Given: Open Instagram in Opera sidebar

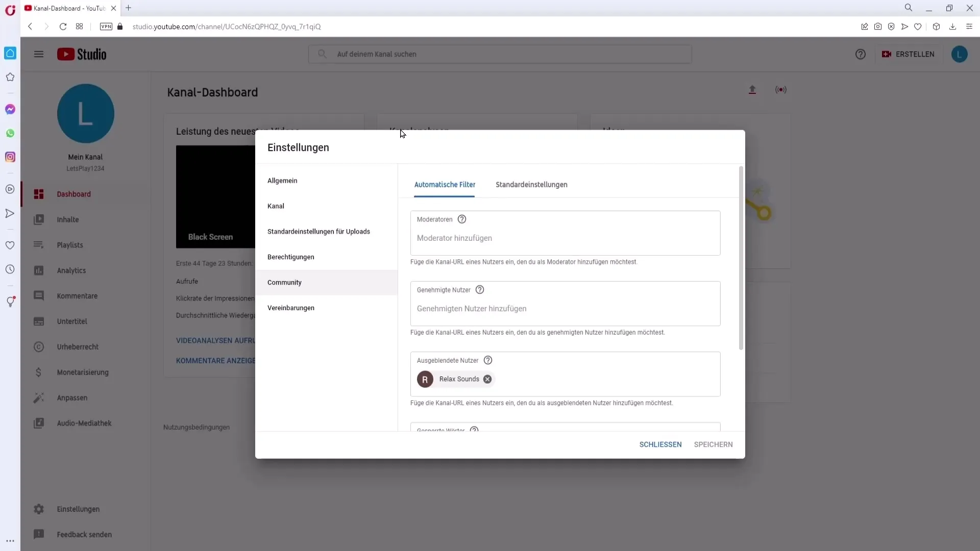Looking at the screenshot, I should tap(10, 157).
